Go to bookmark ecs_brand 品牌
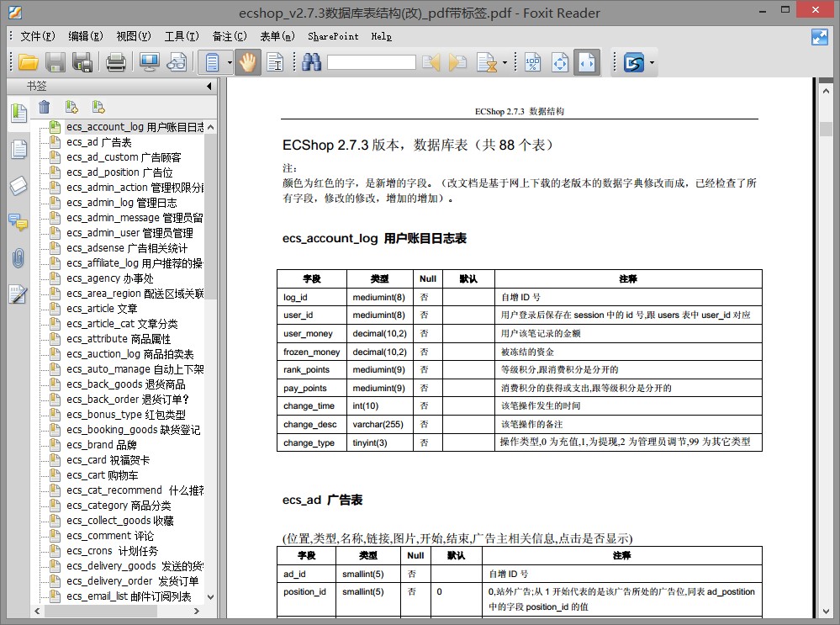The image size is (840, 625). pyautogui.click(x=101, y=445)
